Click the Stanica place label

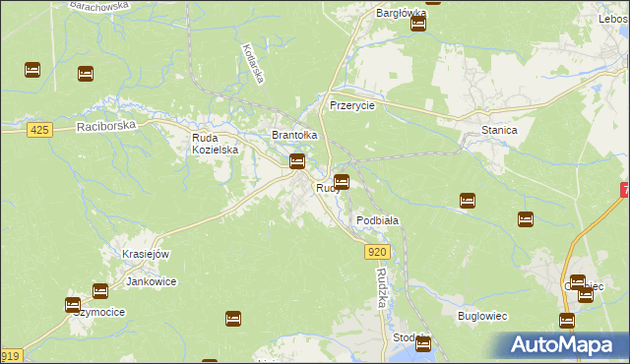click(499, 130)
